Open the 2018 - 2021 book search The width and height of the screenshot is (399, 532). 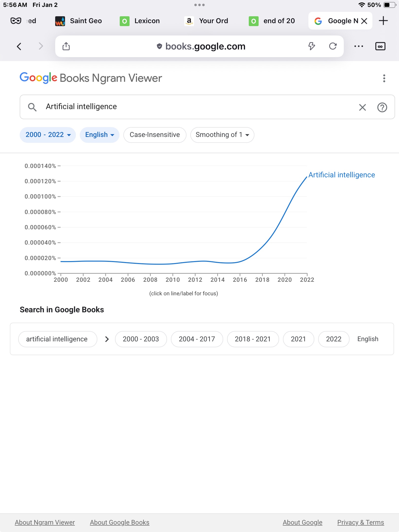(253, 339)
